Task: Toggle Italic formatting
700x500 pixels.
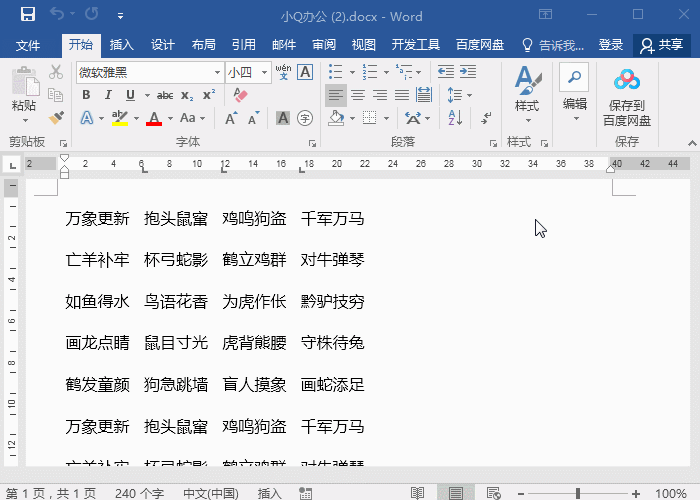Action: (x=108, y=95)
